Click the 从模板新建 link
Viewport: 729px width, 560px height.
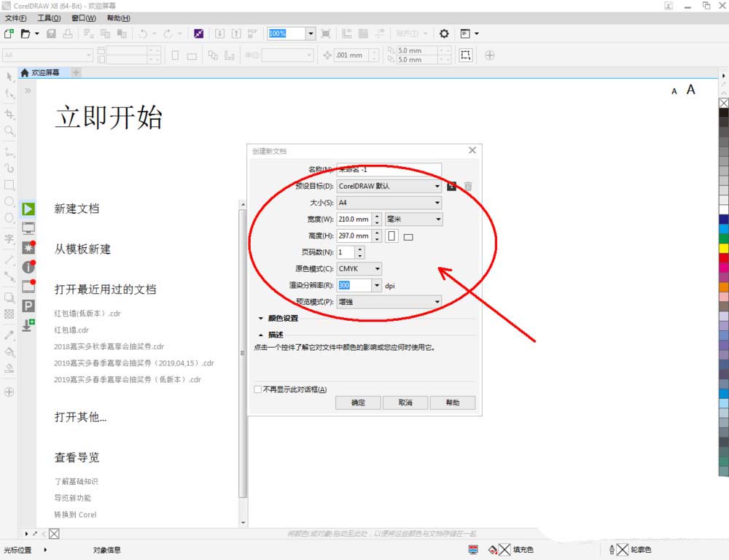tap(83, 249)
